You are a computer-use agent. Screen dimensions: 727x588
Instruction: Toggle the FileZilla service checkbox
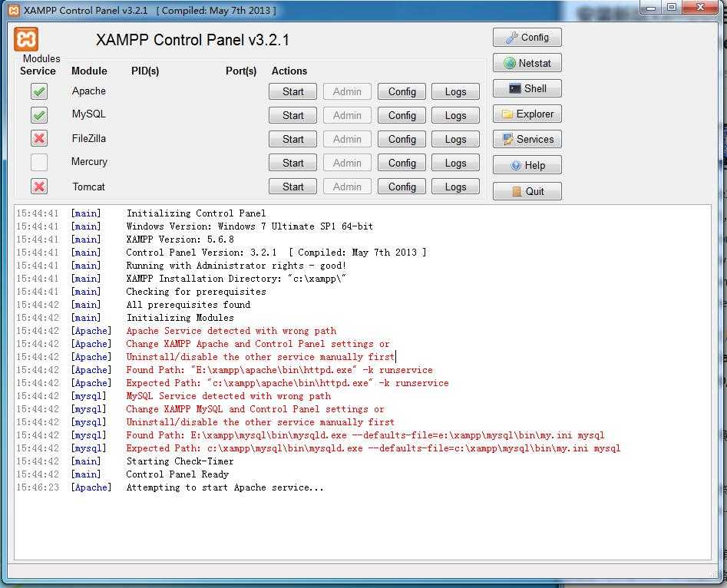39,138
